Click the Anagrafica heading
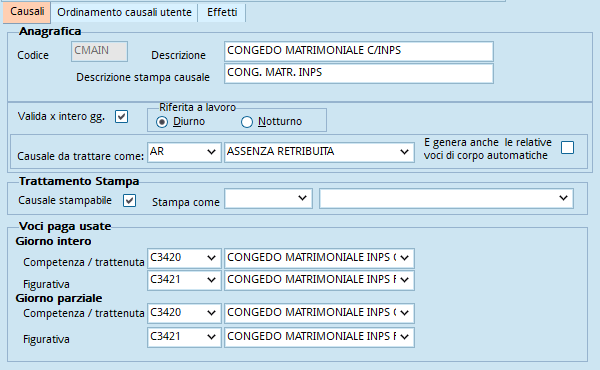Screen dimensions: 600x370 tap(50, 31)
